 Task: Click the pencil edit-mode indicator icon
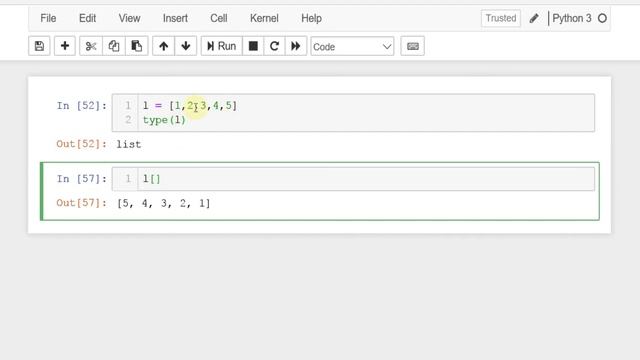(534, 18)
